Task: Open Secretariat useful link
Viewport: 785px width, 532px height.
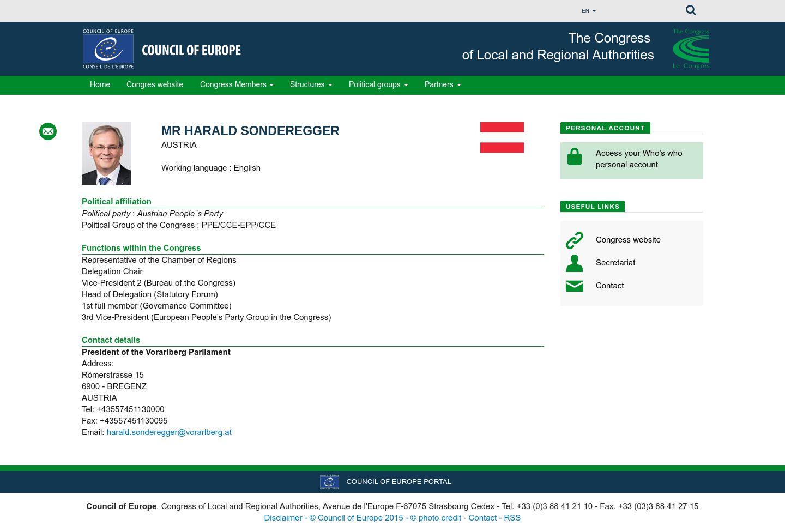Action: point(615,263)
